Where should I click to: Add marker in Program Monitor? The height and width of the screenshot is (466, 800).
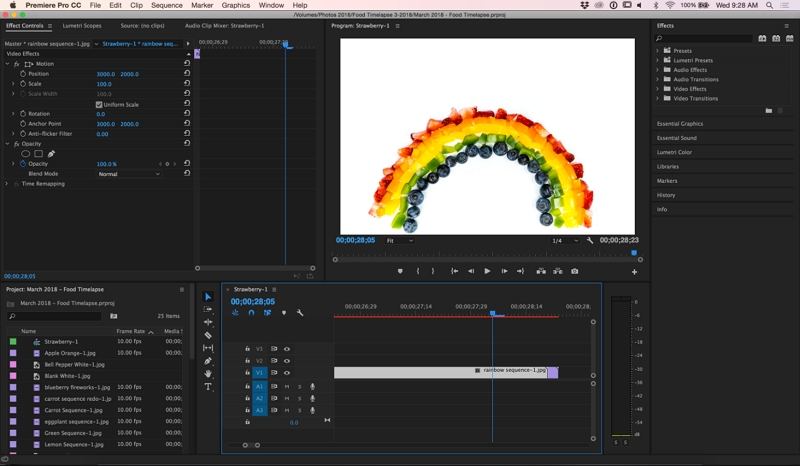400,272
